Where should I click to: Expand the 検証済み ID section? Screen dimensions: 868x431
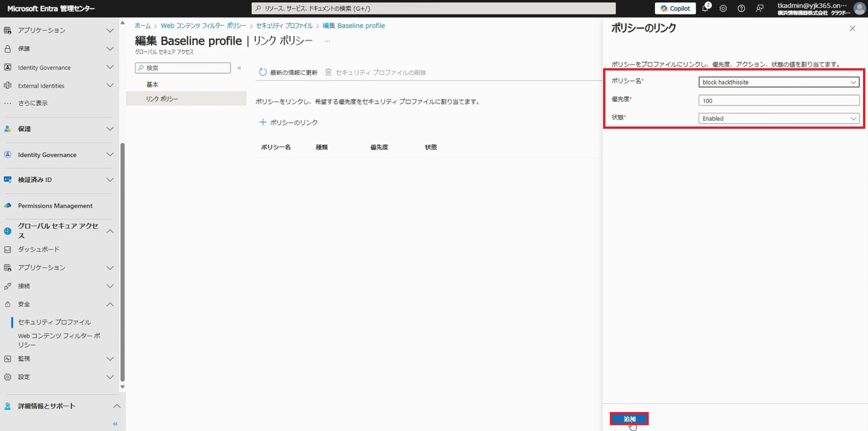[110, 180]
